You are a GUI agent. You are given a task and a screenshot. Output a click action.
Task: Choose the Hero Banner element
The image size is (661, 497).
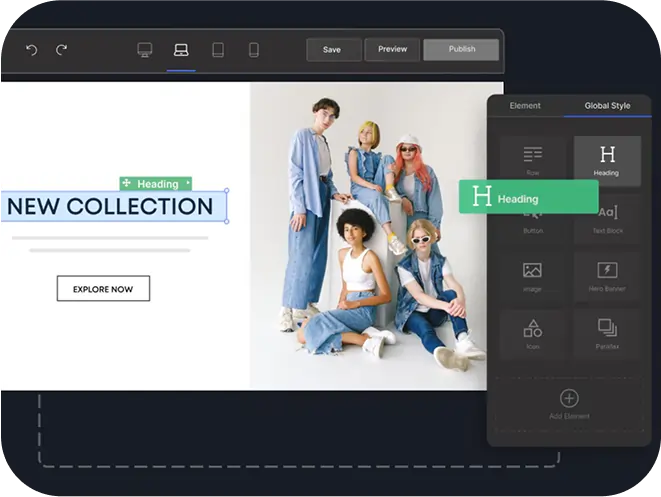(607, 275)
